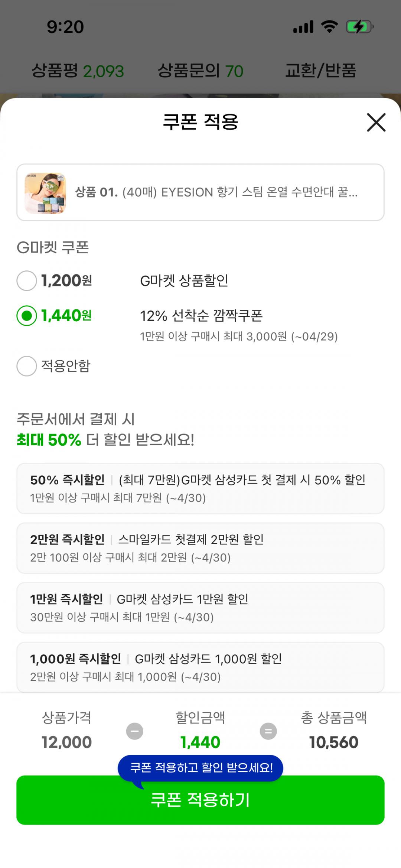Tap the minus circle icon beside 할인금액
Screen dimensions: 401x868
pyautogui.click(x=134, y=731)
